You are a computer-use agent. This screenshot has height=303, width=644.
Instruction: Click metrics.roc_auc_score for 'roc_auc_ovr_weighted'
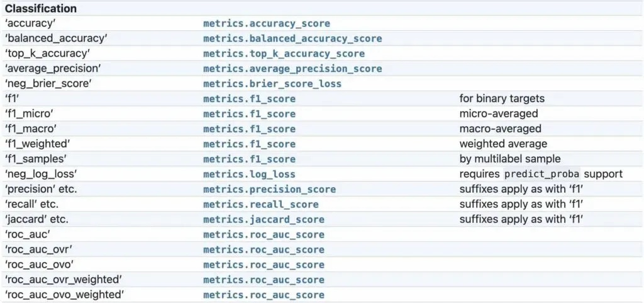click(x=264, y=280)
